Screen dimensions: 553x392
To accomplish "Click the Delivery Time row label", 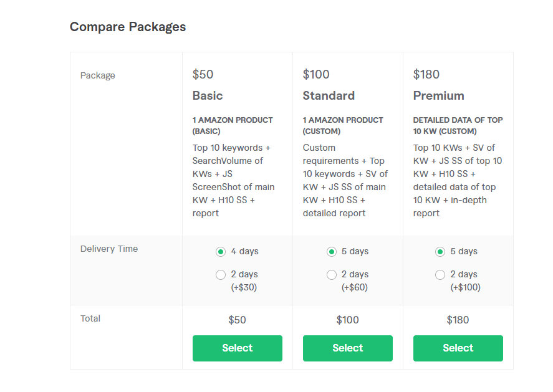I will tap(109, 249).
